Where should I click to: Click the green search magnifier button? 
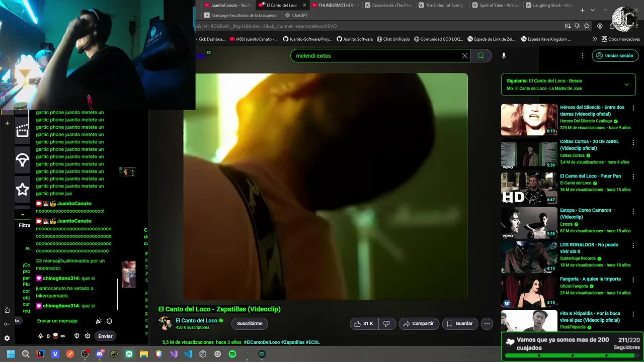481,56
